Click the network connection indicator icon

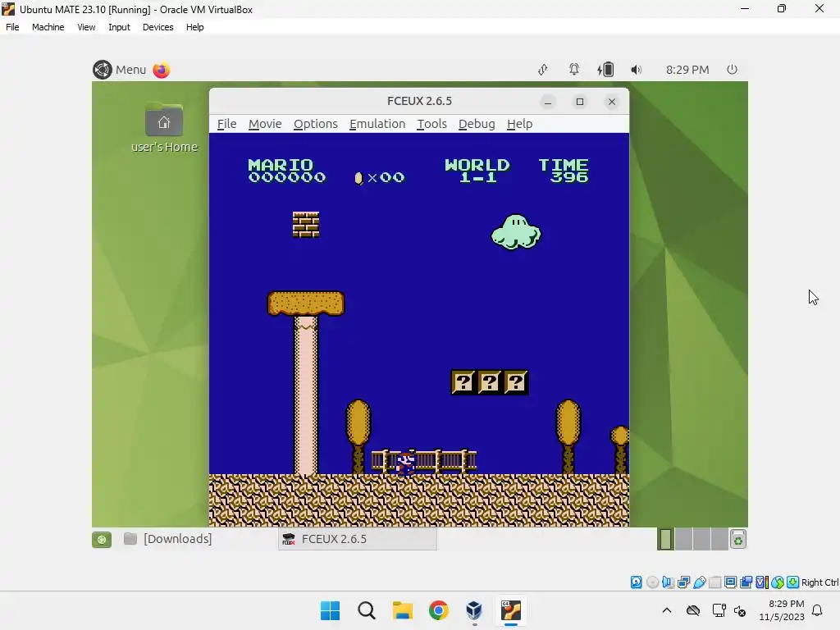pos(543,70)
